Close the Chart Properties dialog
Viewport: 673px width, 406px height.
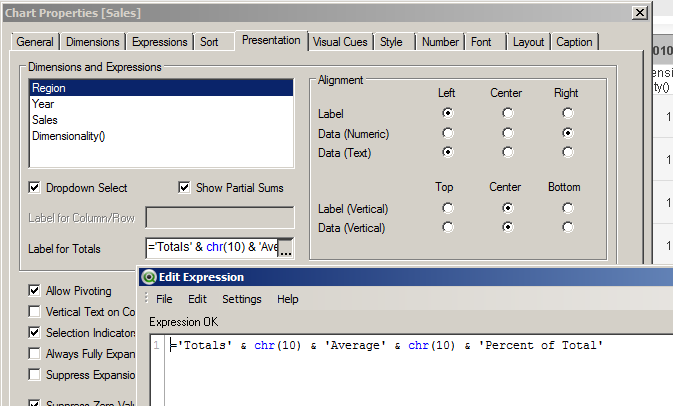(x=639, y=12)
